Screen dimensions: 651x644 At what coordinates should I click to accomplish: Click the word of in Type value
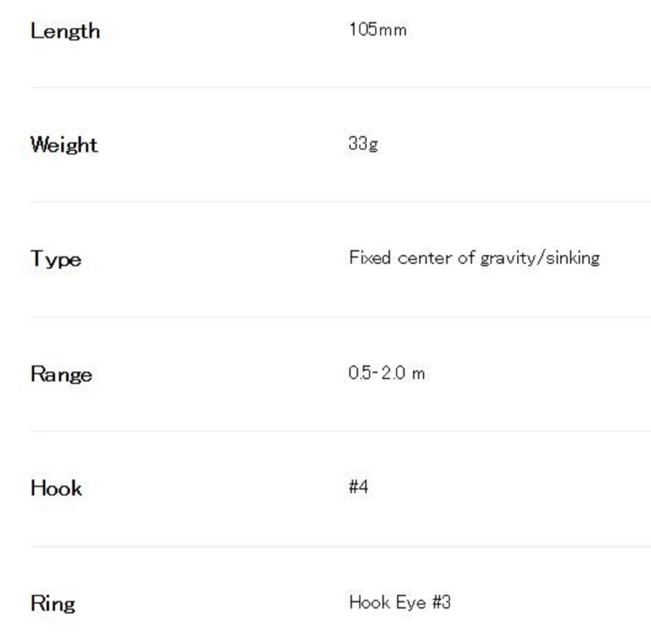point(466,258)
